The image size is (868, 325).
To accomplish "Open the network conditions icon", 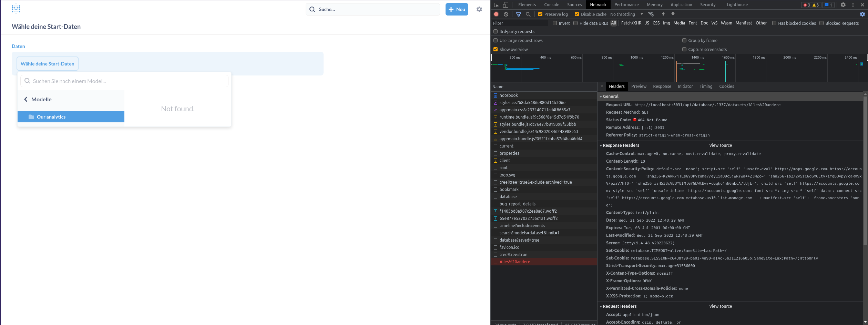I will point(651,14).
